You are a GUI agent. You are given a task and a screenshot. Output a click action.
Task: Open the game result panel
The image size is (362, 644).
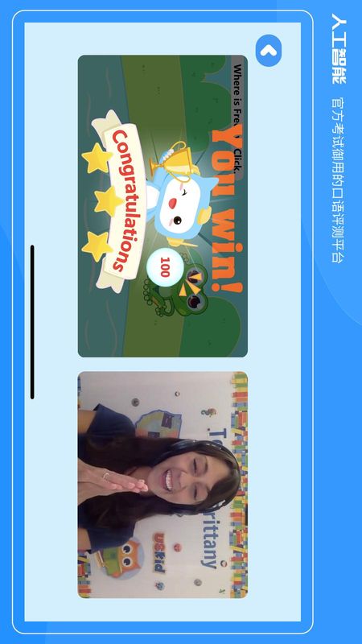(x=162, y=206)
